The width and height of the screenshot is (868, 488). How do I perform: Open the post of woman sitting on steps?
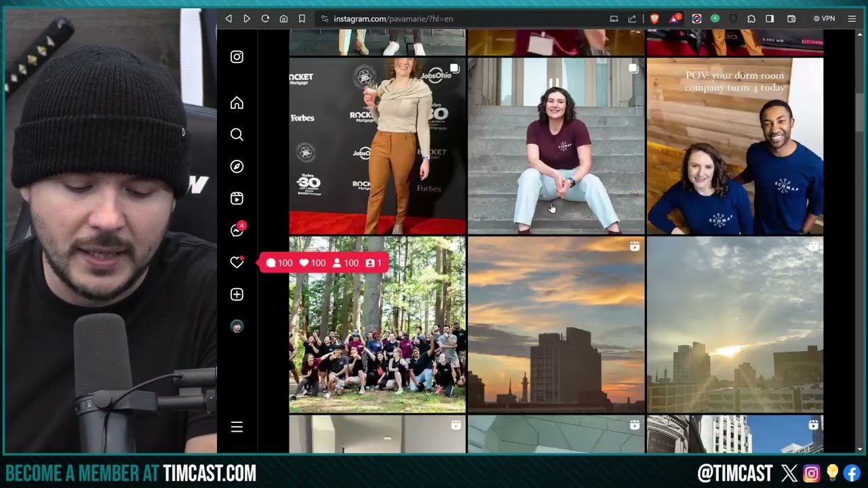[556, 146]
